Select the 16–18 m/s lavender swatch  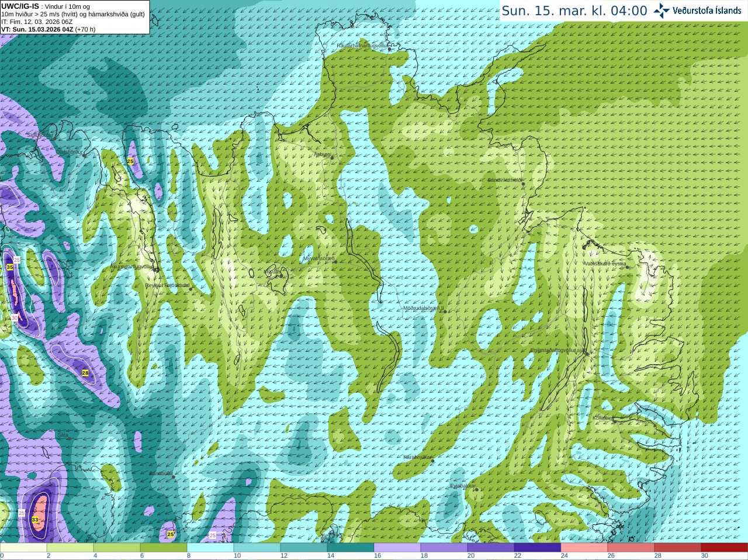[x=397, y=548]
